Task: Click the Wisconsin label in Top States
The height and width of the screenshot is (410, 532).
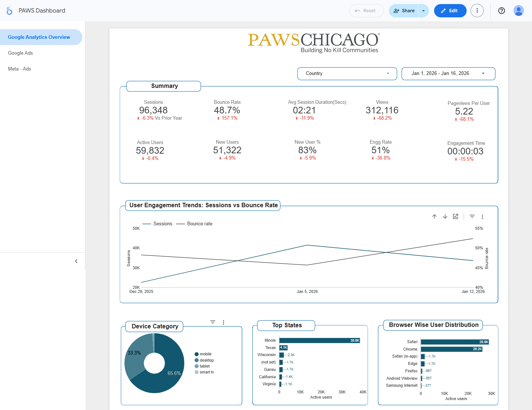Action: coord(267,355)
